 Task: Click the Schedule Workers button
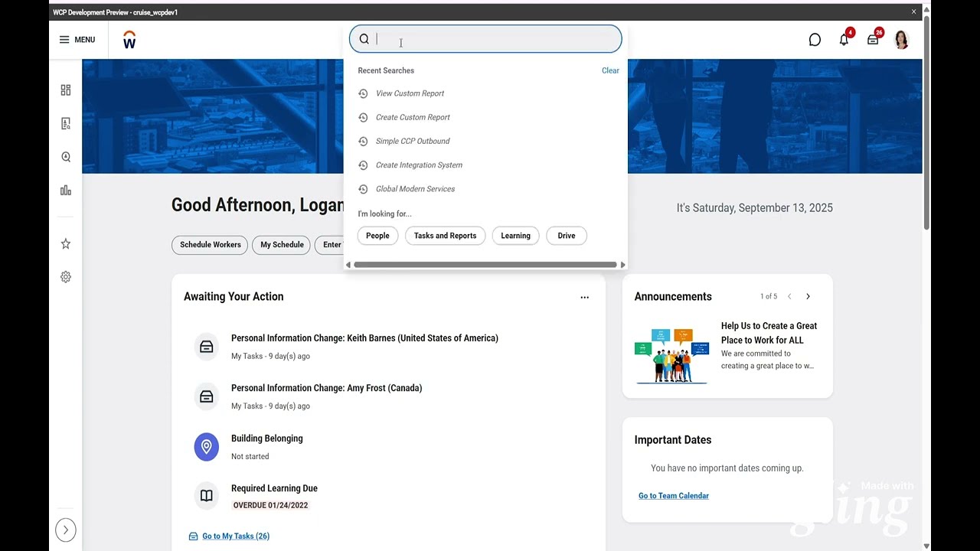[210, 245]
